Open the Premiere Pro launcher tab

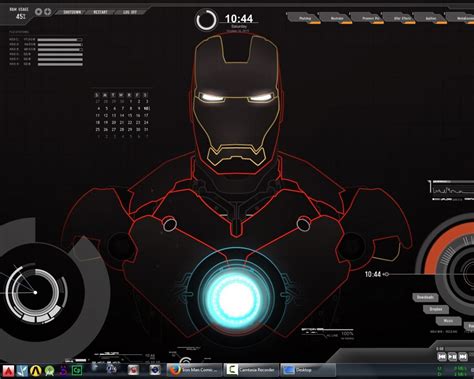[x=369, y=18]
